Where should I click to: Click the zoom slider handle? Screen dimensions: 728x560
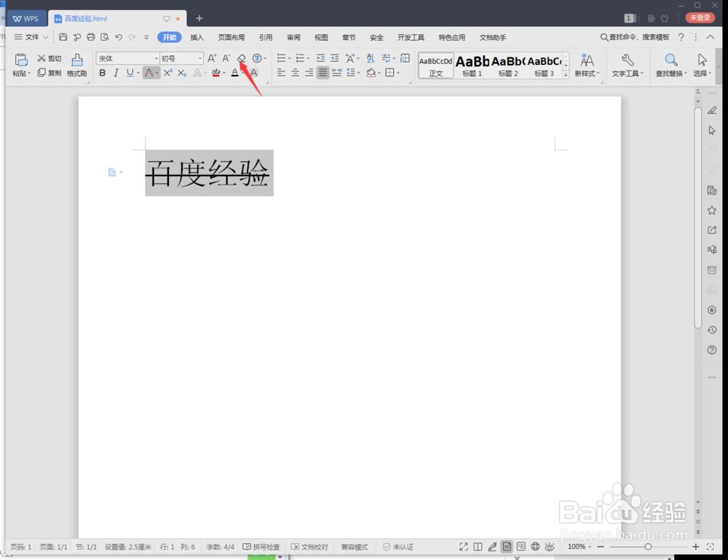click(x=648, y=547)
